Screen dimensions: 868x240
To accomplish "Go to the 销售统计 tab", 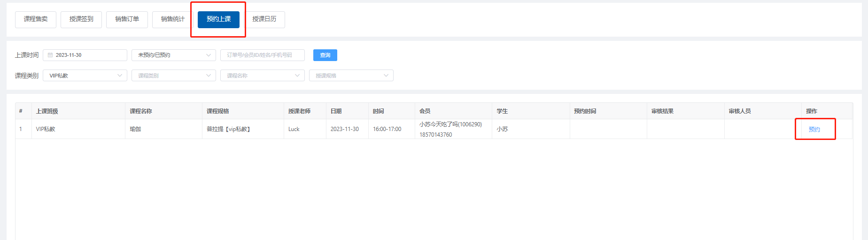I will (172, 19).
